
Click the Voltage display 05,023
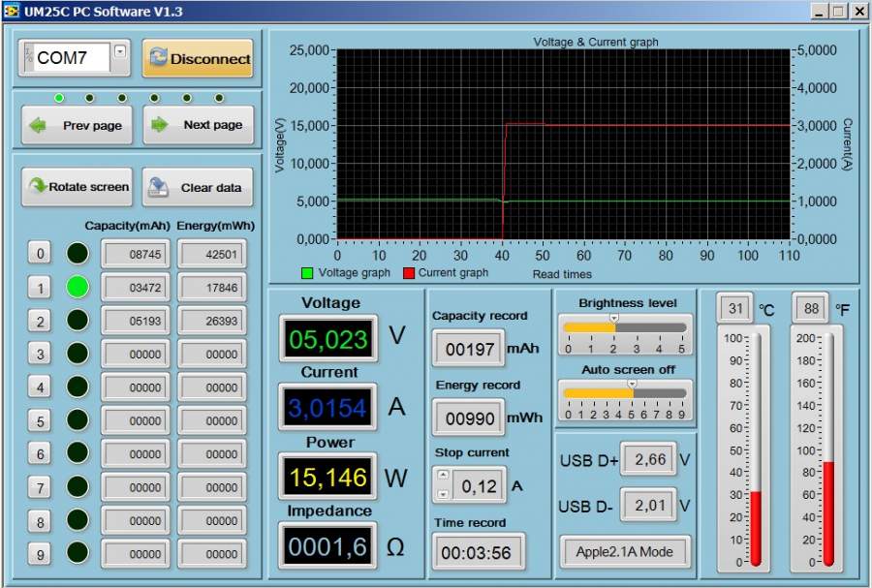pos(328,338)
